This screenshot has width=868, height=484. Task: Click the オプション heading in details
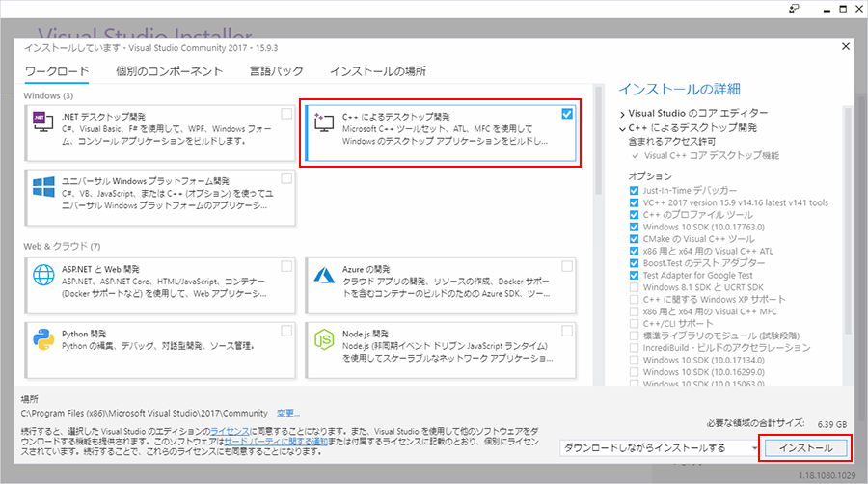650,175
